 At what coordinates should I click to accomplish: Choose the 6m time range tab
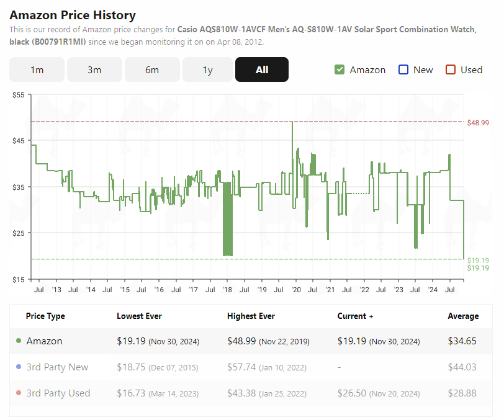tap(152, 69)
